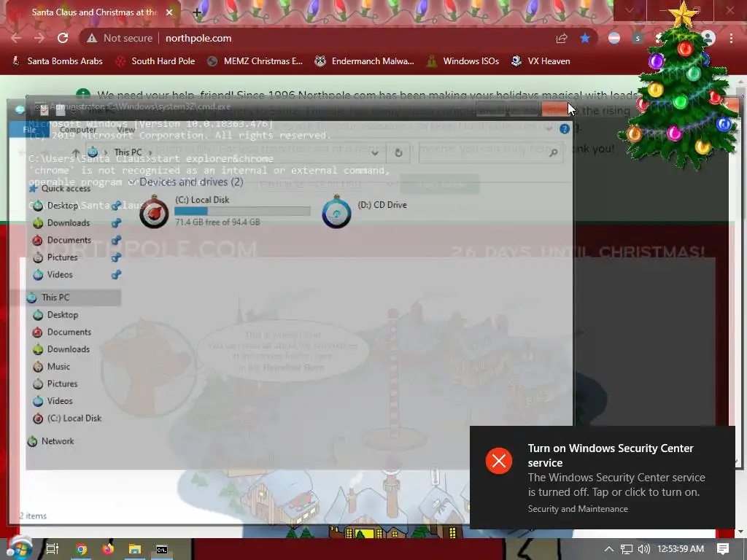Click This PC in the Explorer address bar

coord(128,152)
